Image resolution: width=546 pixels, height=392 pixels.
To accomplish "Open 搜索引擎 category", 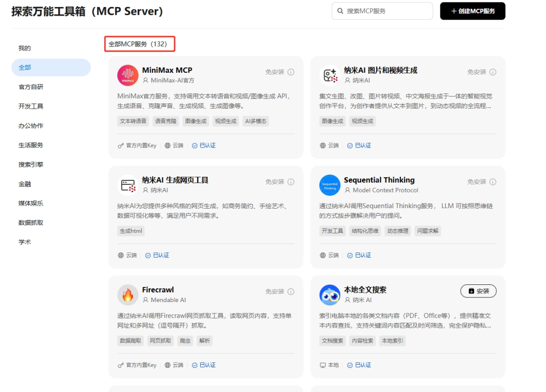I will (x=31, y=165).
